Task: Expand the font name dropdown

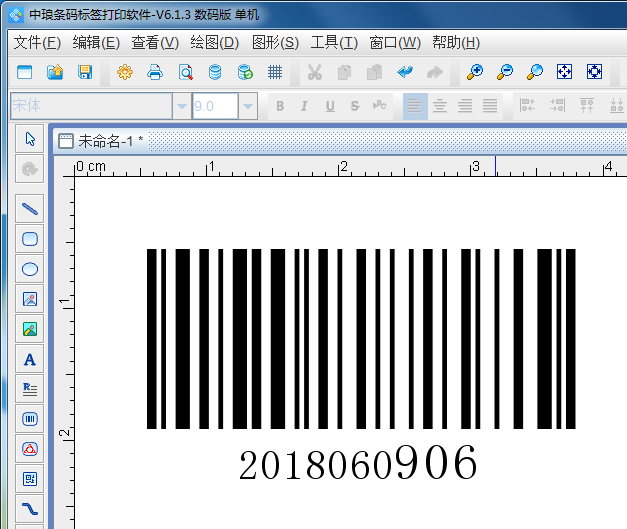Action: (181, 106)
